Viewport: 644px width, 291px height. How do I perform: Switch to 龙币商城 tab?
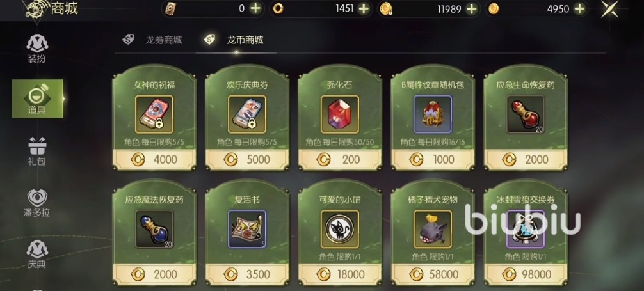pos(234,40)
